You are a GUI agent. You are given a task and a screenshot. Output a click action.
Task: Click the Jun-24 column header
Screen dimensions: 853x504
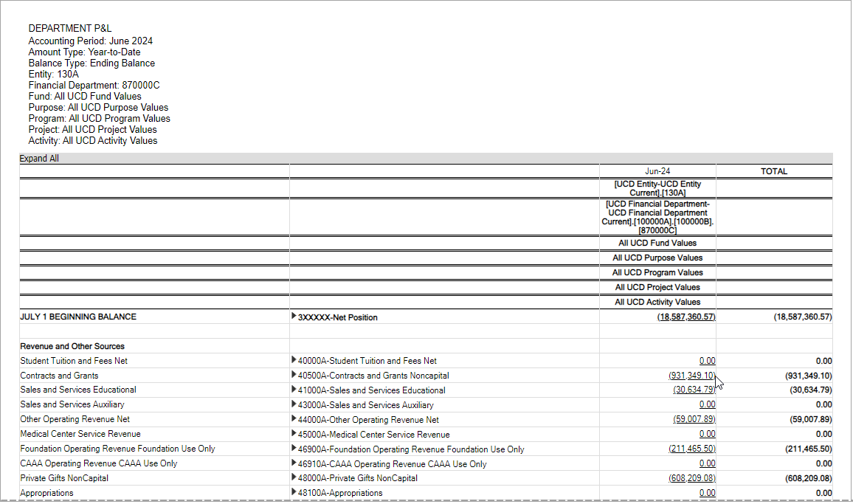pyautogui.click(x=657, y=171)
